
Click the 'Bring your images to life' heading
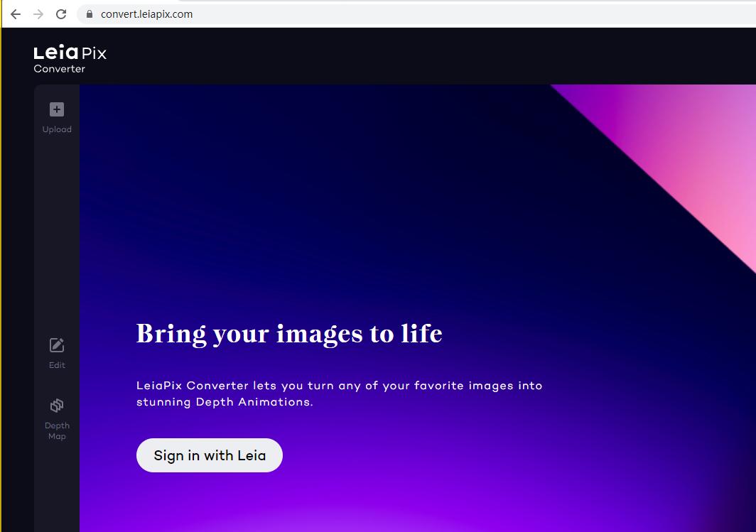(289, 334)
